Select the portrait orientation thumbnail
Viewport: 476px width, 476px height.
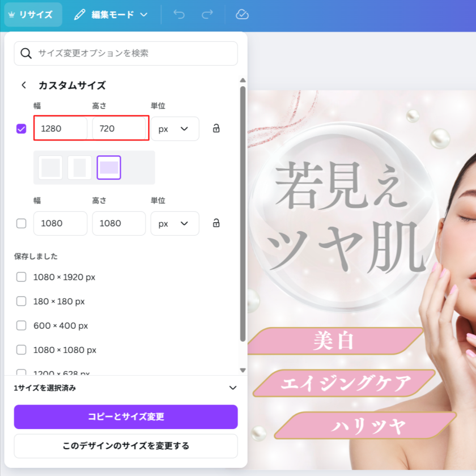[80, 168]
